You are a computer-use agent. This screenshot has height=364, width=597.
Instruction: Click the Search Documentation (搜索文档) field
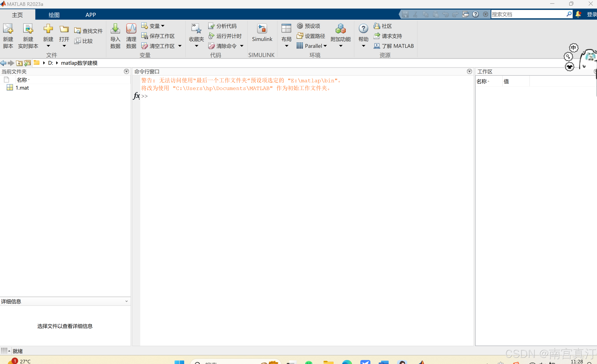(x=528, y=14)
